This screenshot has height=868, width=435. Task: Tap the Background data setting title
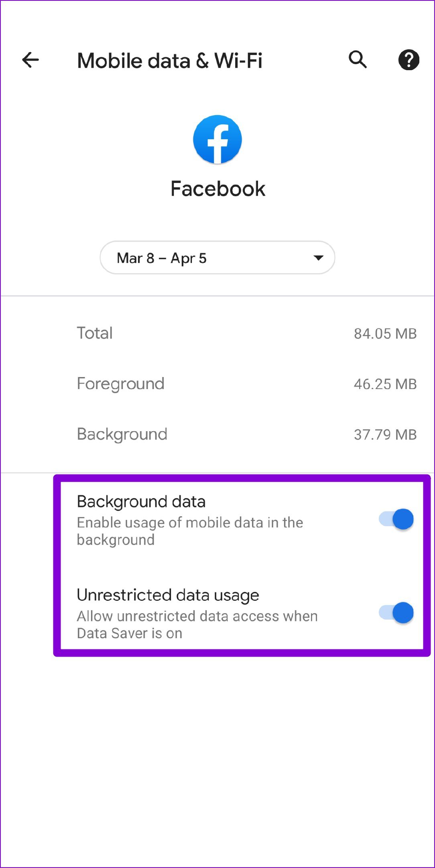click(x=141, y=501)
